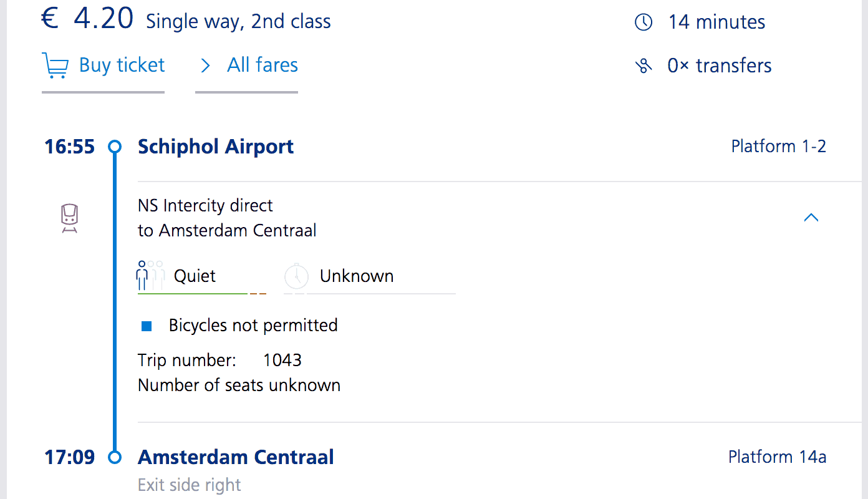Click the blue square bicycle bullet

click(147, 326)
